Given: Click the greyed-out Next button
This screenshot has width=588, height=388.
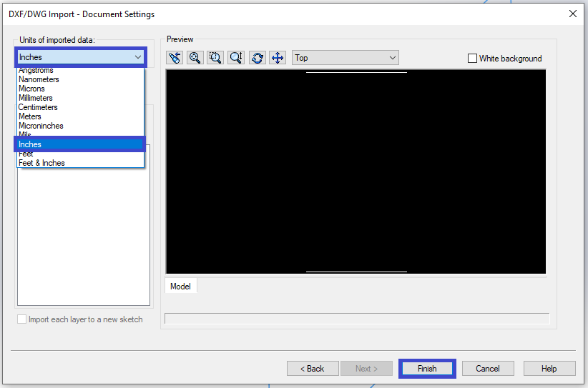Looking at the screenshot, I should [366, 369].
